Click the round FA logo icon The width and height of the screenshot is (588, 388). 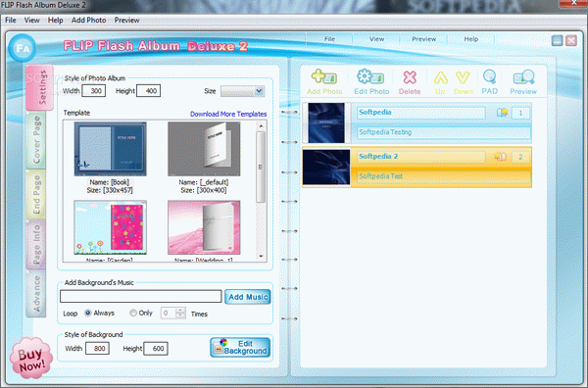pos(23,48)
